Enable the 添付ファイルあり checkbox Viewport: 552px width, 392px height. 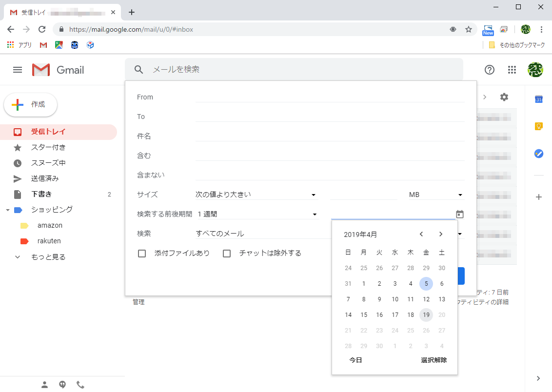click(x=142, y=253)
